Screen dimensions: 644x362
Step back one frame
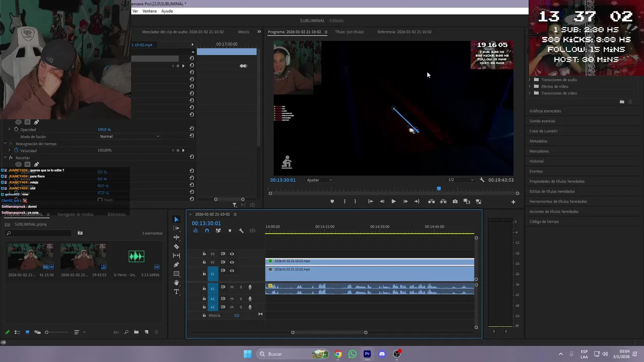pos(382,202)
